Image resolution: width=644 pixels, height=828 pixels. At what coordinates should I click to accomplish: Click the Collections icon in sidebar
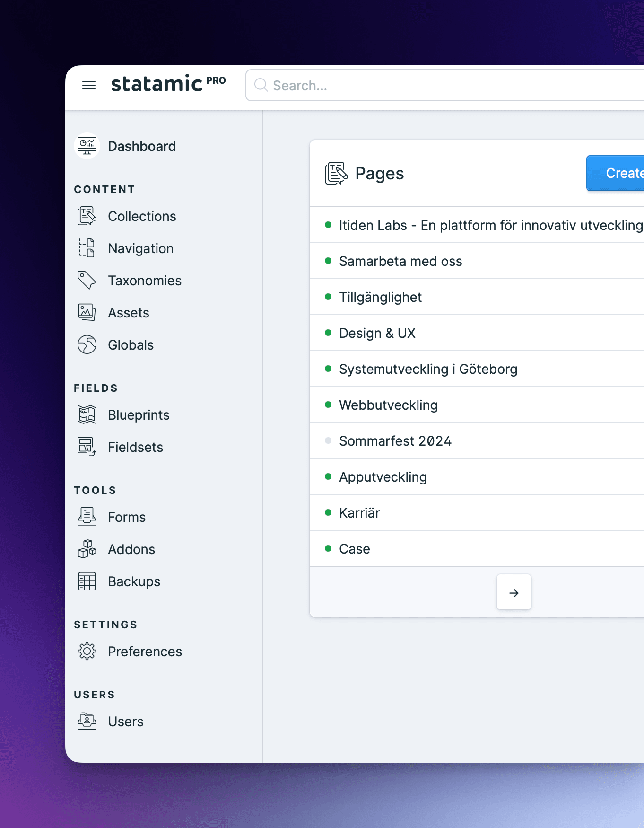tap(87, 216)
